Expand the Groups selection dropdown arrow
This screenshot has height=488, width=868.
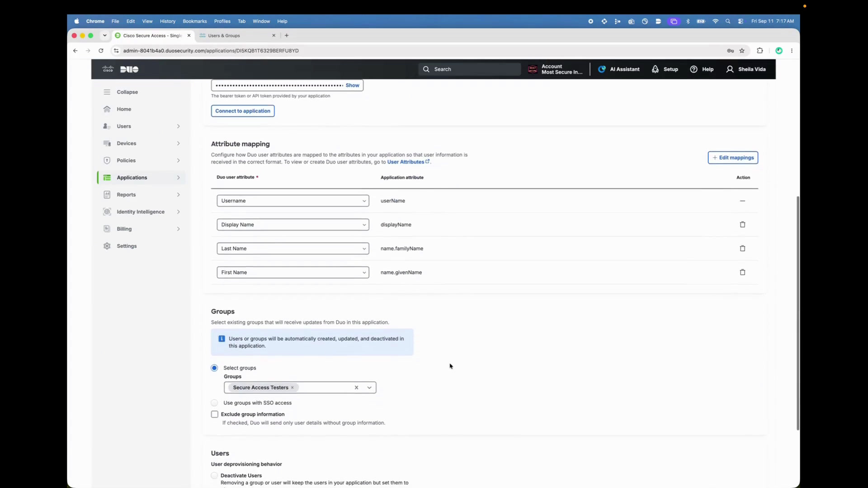[369, 388]
